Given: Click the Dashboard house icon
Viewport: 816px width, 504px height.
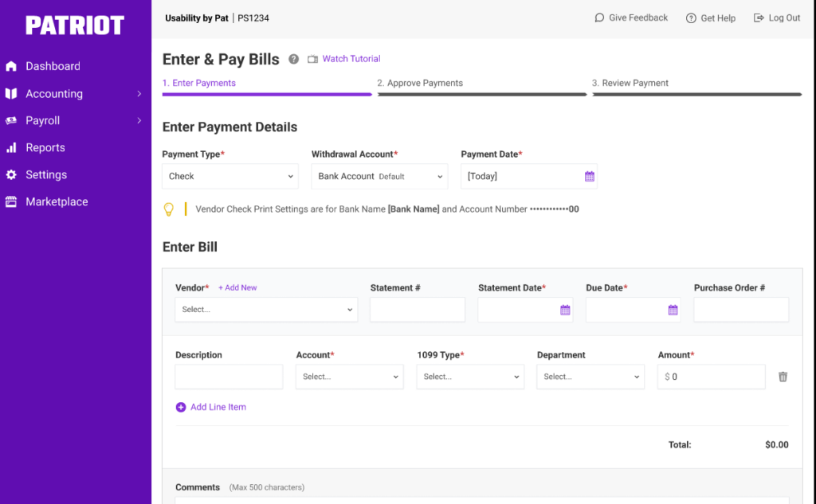Looking at the screenshot, I should coord(11,66).
